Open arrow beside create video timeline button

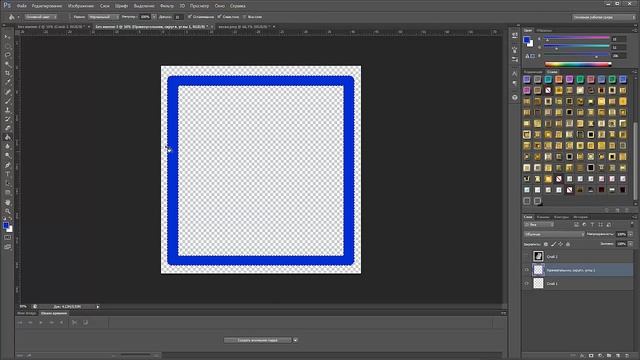295,340
